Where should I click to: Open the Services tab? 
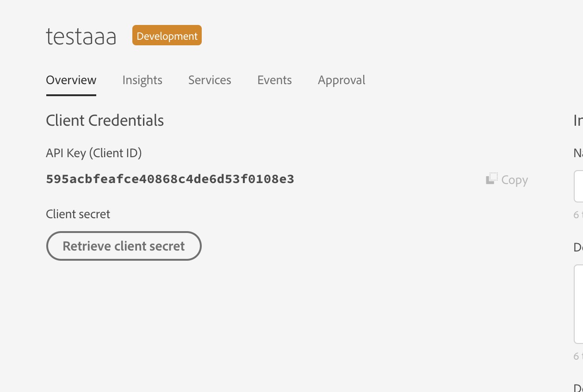[210, 80]
